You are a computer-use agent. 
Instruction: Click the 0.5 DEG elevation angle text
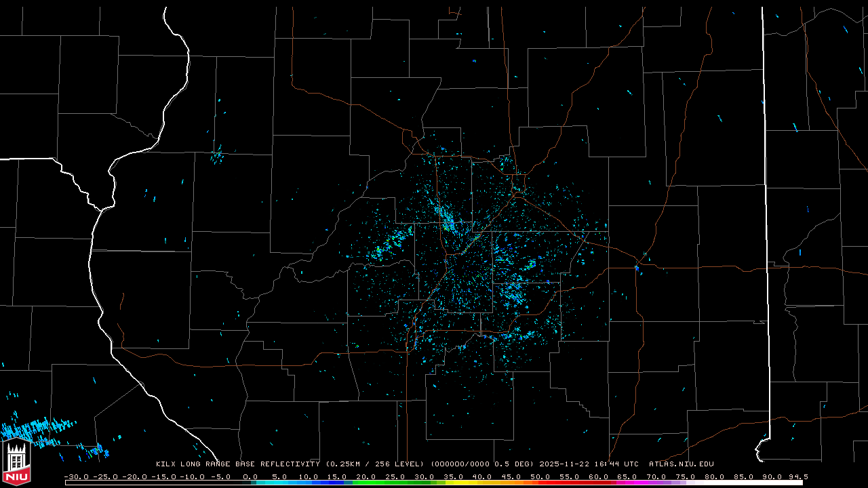(x=513, y=464)
